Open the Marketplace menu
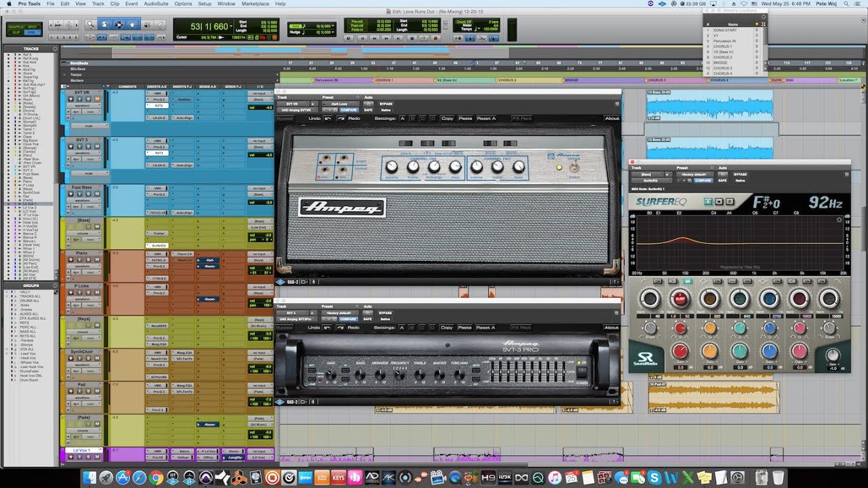 pyautogui.click(x=255, y=3)
